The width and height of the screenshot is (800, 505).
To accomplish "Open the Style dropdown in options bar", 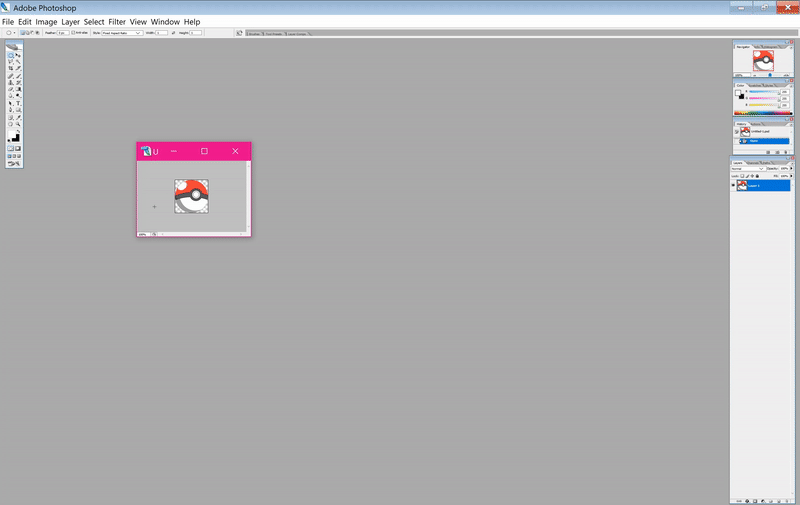I will click(122, 33).
